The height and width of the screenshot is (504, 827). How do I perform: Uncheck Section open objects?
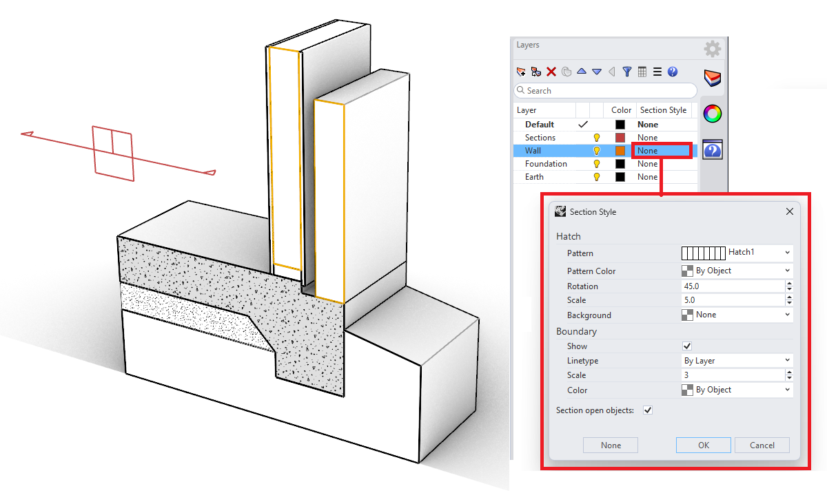coord(647,410)
